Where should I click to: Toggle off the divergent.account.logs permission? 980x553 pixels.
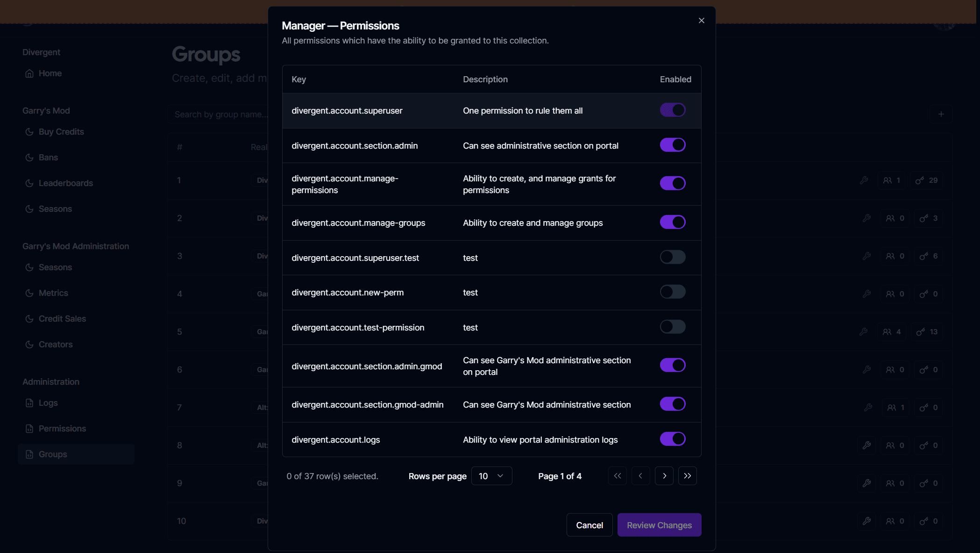[673, 438]
